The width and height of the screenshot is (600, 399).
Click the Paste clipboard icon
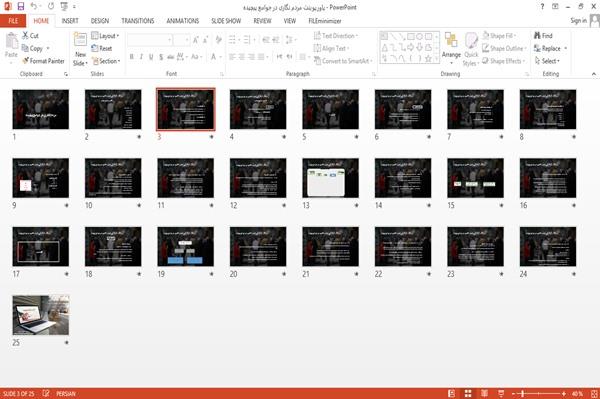[11, 41]
